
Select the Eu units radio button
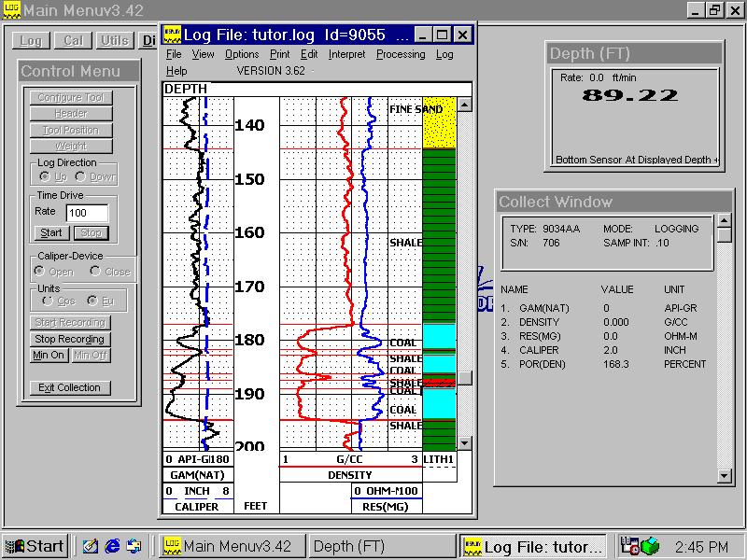pos(92,301)
